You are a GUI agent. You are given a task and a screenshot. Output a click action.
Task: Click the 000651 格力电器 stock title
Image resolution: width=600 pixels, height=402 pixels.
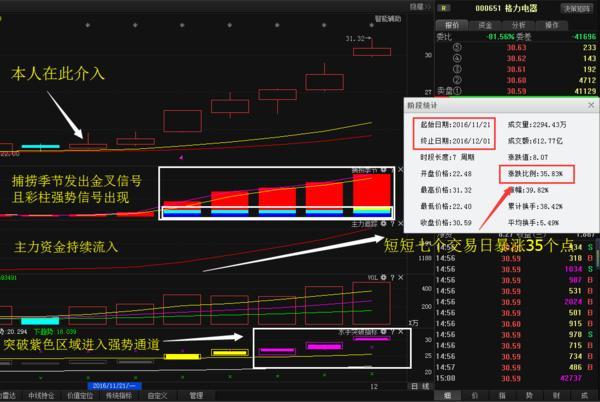(x=503, y=8)
